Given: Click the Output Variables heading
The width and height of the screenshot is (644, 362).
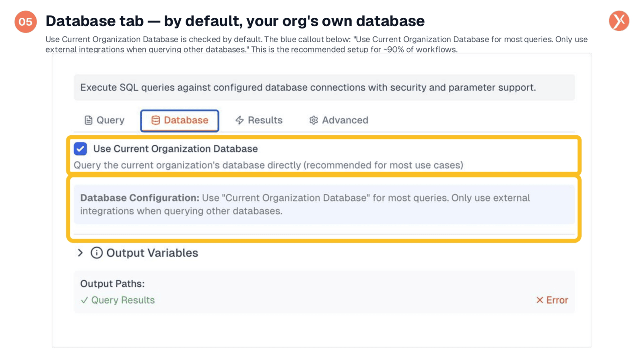Looking at the screenshot, I should click(152, 253).
